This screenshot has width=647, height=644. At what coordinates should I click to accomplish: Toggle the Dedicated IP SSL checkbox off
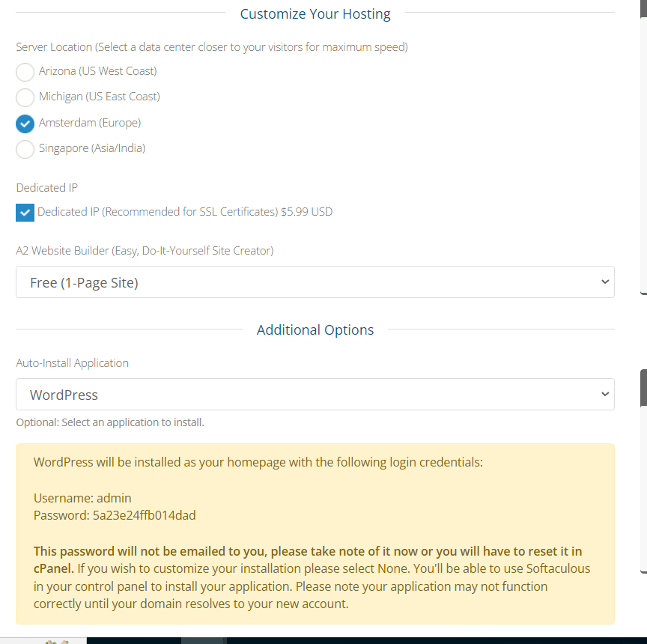[x=25, y=212]
